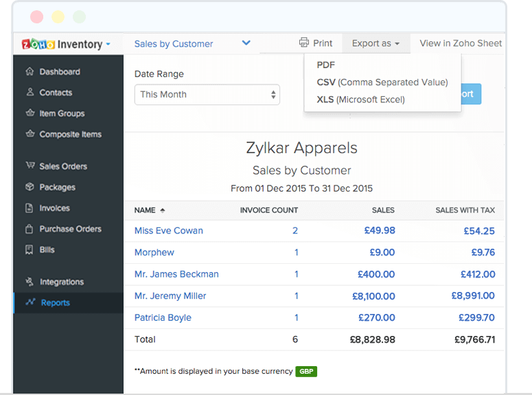This screenshot has height=395, width=532.
Task: Click the printer icon to print
Action: tap(304, 43)
